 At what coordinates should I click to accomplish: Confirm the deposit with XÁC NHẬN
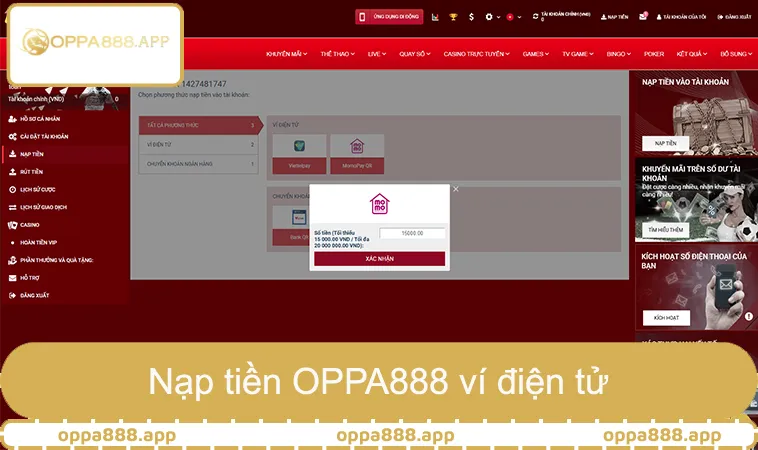tap(379, 259)
